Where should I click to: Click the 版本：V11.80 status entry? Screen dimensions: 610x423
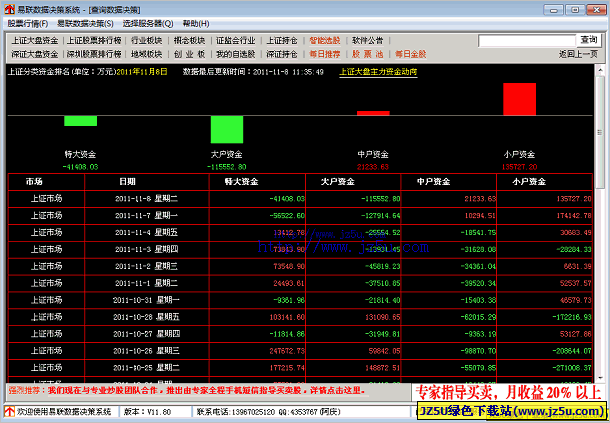(x=147, y=412)
